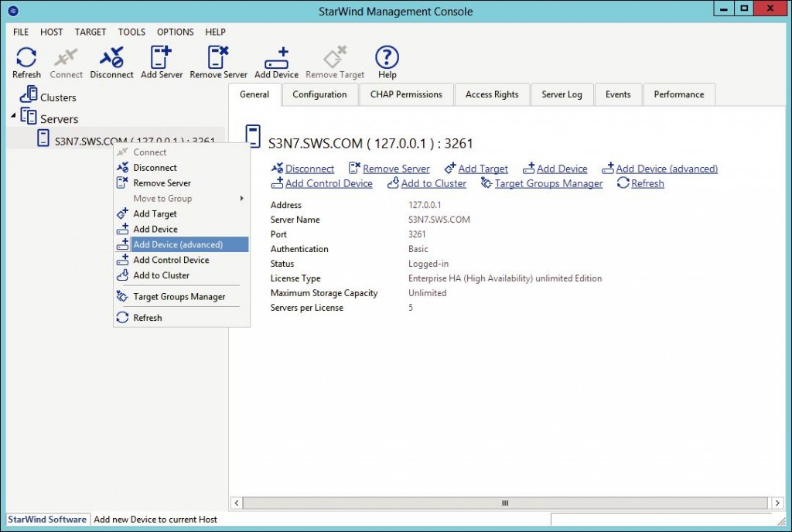Viewport: 792px width, 532px height.
Task: Choose Add Target in context menu
Action: 182,213
